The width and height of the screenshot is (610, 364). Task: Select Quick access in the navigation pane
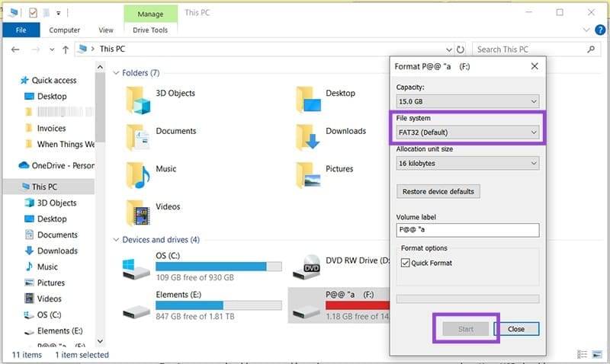(53, 81)
